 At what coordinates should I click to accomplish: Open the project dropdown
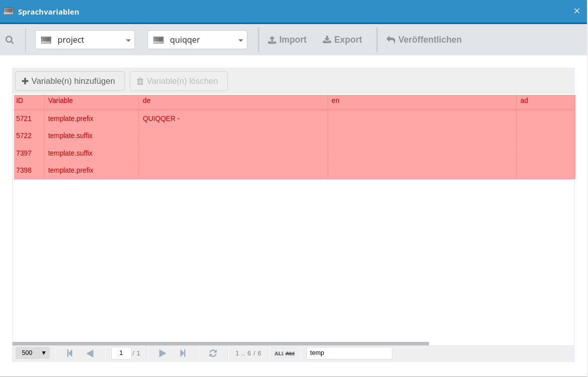(x=85, y=40)
